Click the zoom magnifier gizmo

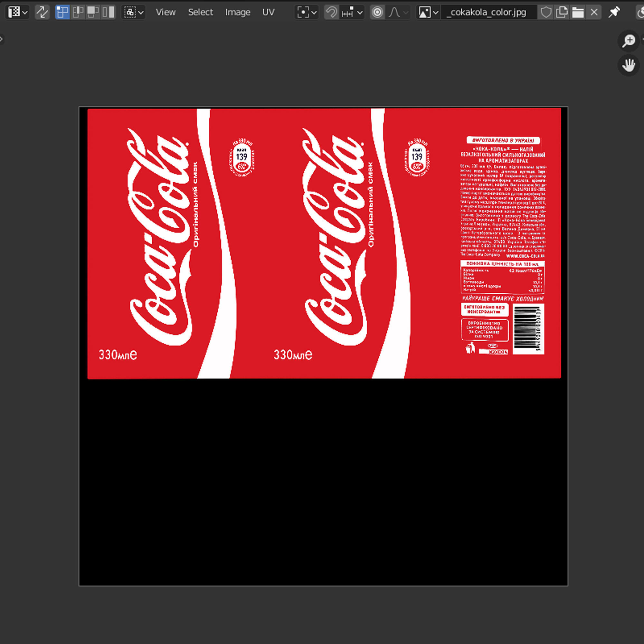(x=629, y=41)
